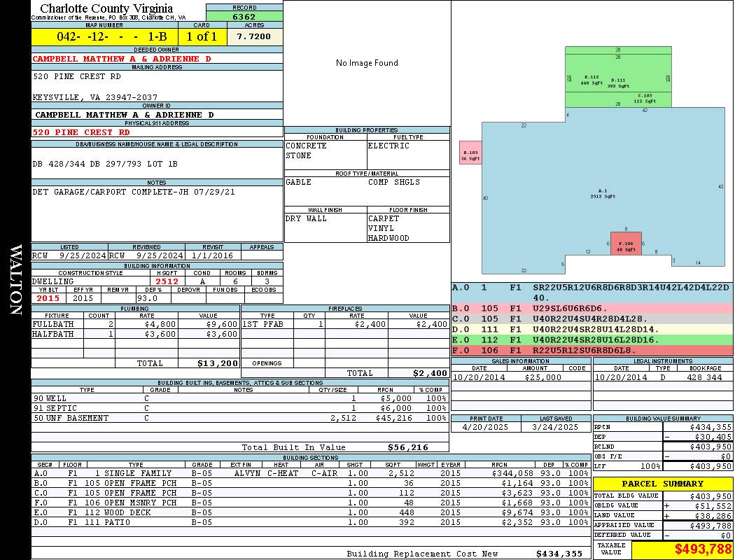Click the No Image Found placeholder
The width and height of the screenshot is (735, 560).
[367, 63]
